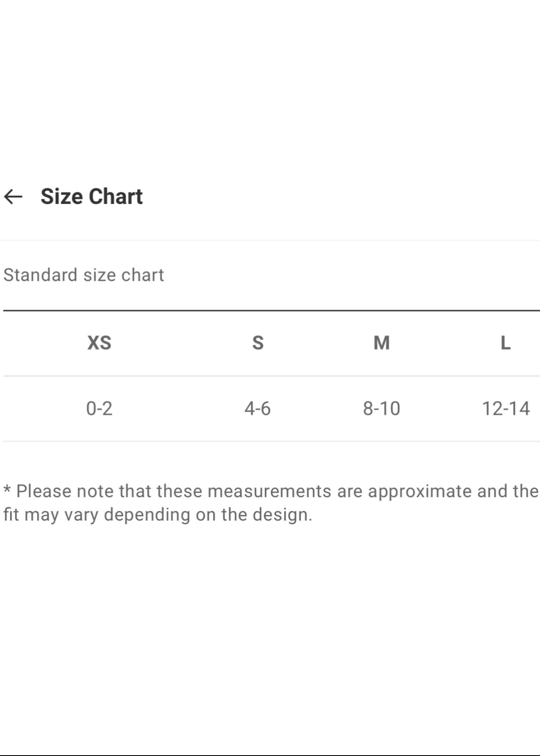Click the XS column header

pos(99,343)
